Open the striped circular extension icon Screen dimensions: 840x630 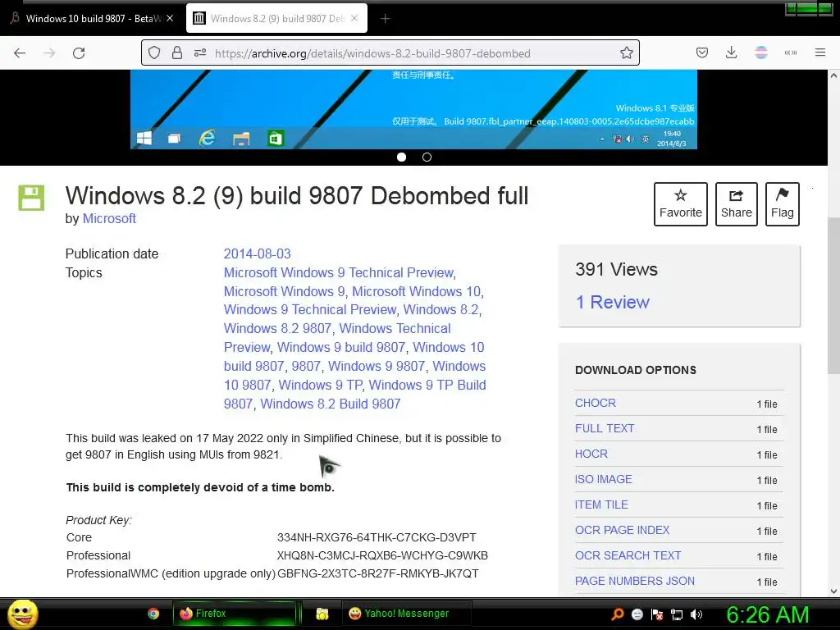pyautogui.click(x=760, y=53)
